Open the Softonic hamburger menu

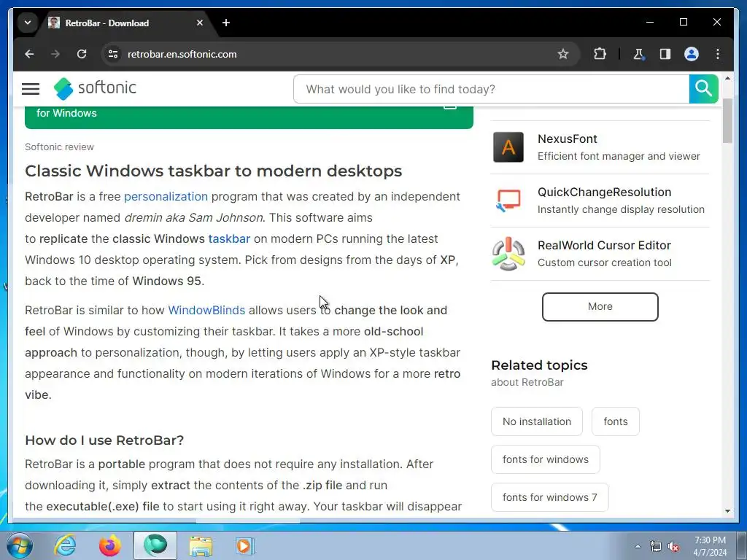point(31,88)
